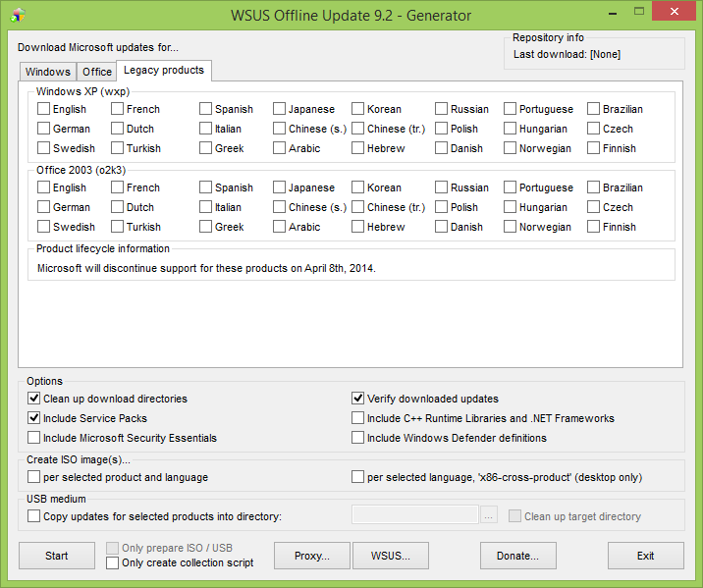Open the Office tab
Image resolution: width=703 pixels, height=588 pixels.
[97, 72]
